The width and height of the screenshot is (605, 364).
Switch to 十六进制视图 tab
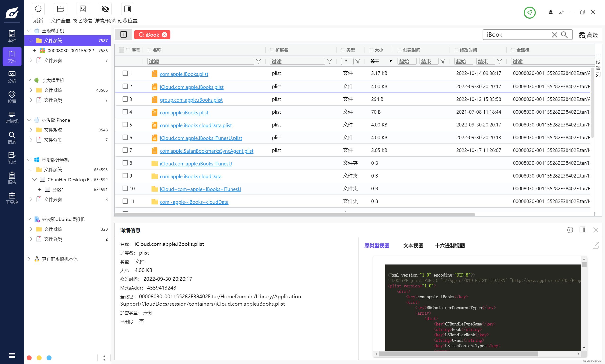point(449,246)
